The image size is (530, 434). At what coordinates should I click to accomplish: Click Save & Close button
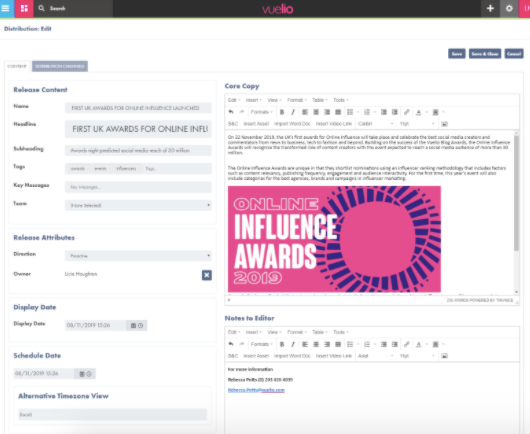tap(485, 54)
